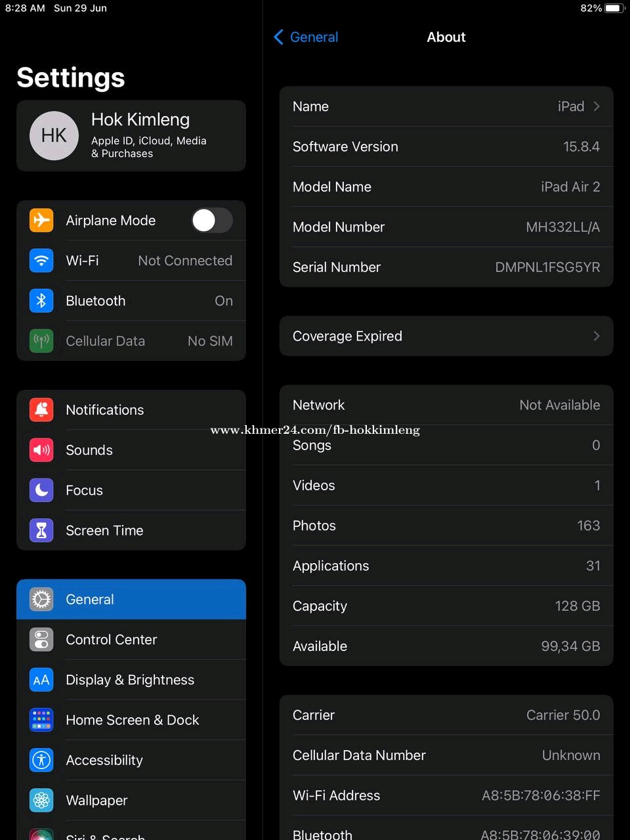Open the Name row chevron
This screenshot has height=840, width=630.
(597, 106)
